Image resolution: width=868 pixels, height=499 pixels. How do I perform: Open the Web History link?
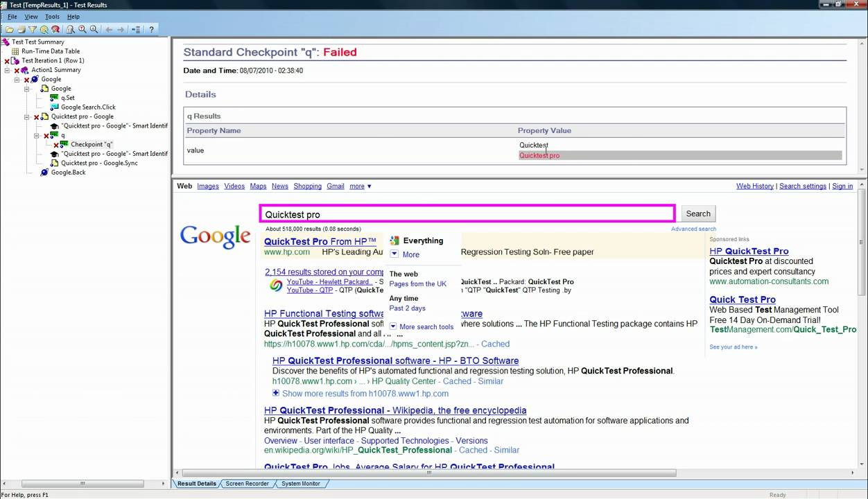click(755, 186)
